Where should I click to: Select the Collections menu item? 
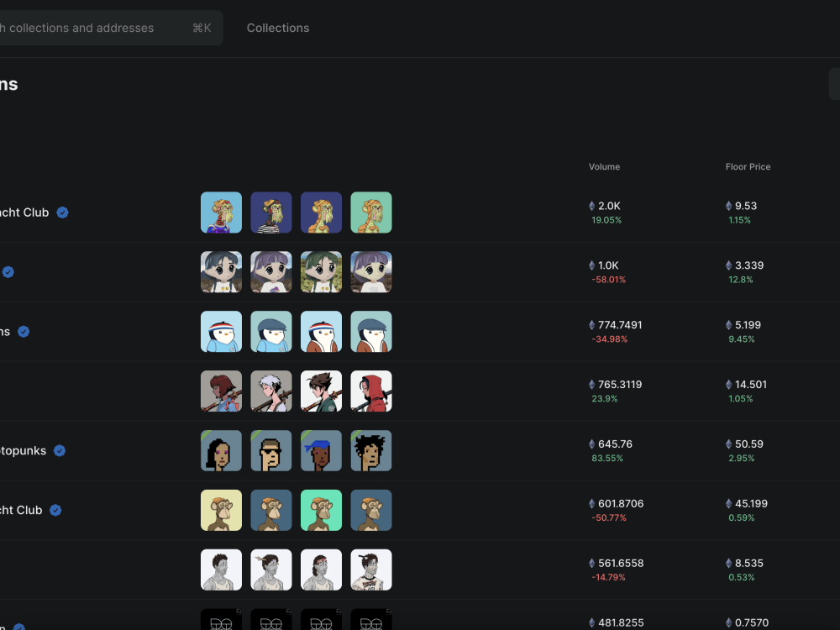[277, 28]
